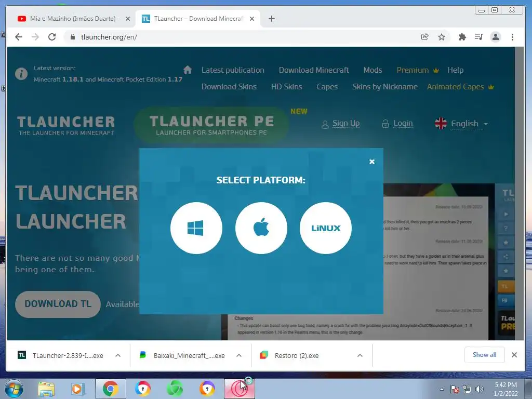Expand options for TLauncher-2.839 download

point(118,355)
